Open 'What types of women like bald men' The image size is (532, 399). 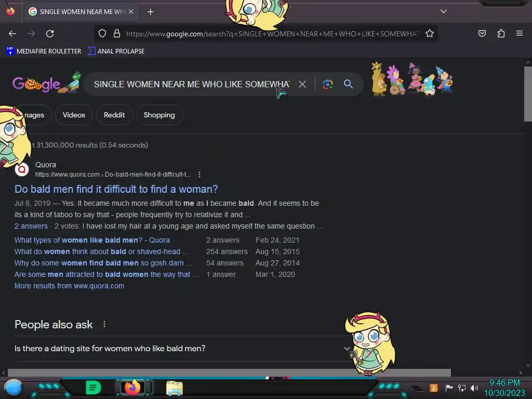pos(92,240)
